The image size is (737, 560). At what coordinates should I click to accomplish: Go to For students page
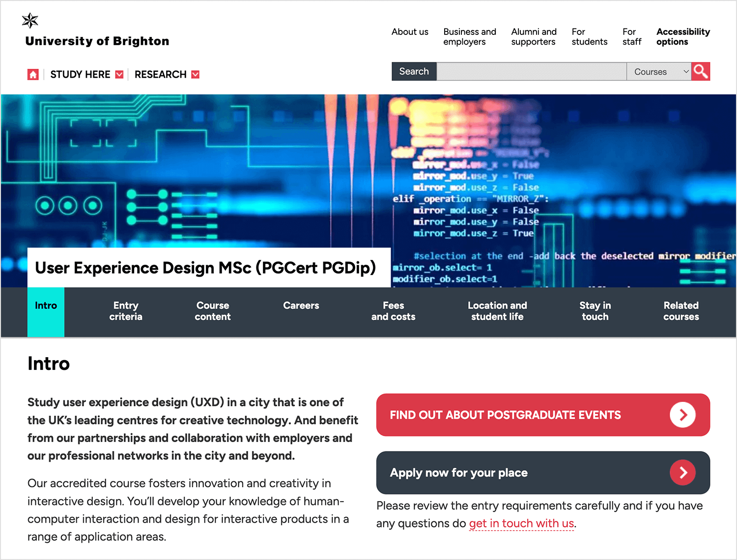coord(590,37)
